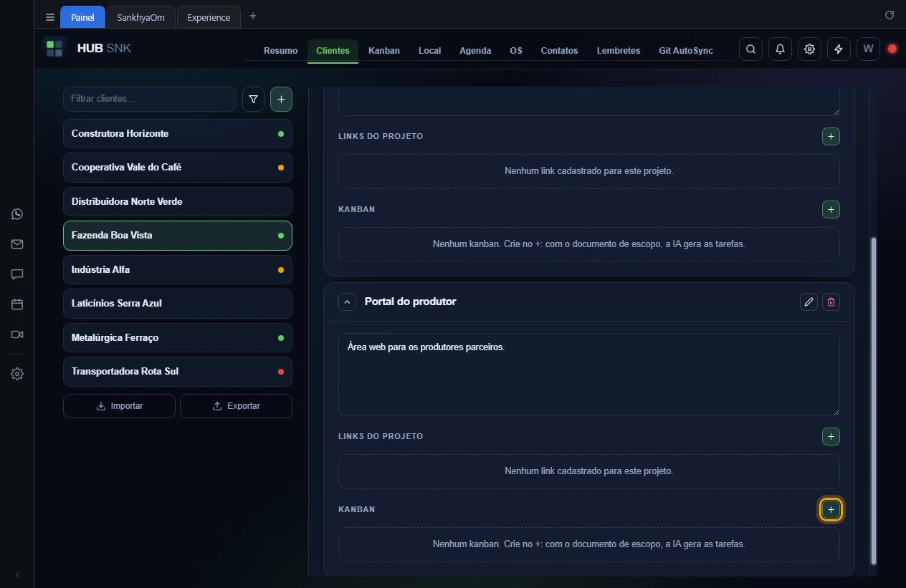Click the Filtrar clientes input
This screenshot has width=906, height=588.
150,99
